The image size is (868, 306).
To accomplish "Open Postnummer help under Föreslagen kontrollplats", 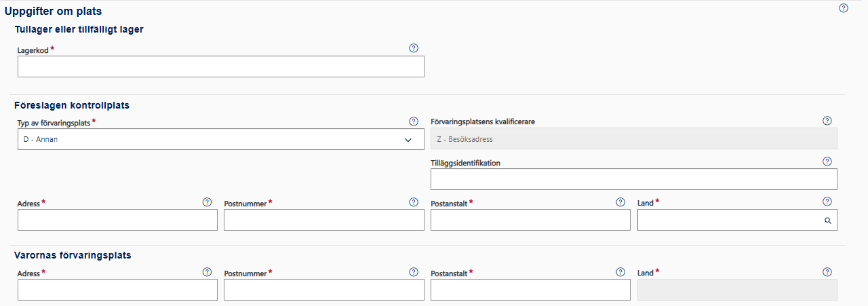I will pos(414,202).
